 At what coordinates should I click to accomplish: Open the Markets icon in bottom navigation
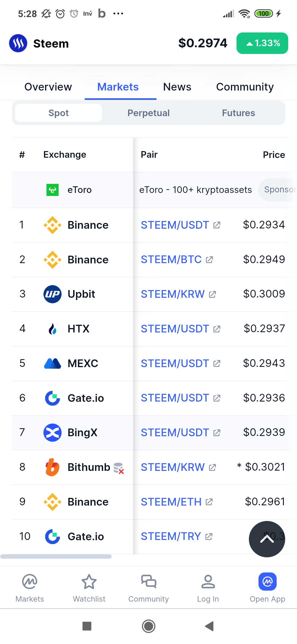click(x=30, y=582)
